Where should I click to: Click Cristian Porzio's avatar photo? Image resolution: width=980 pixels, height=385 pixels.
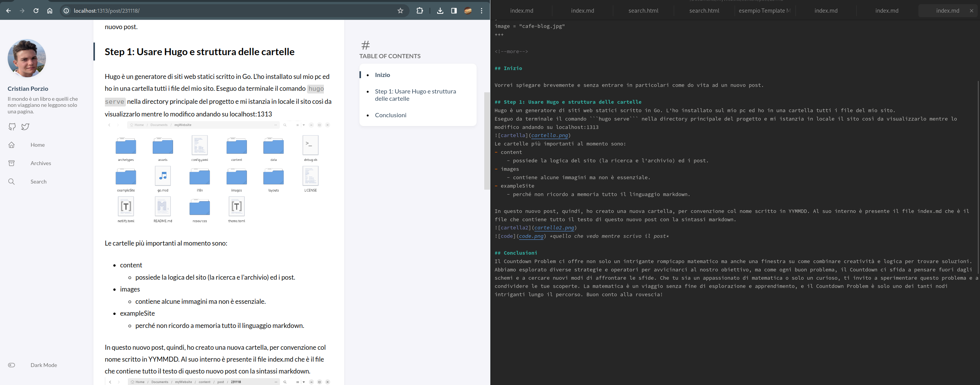coord(27,58)
